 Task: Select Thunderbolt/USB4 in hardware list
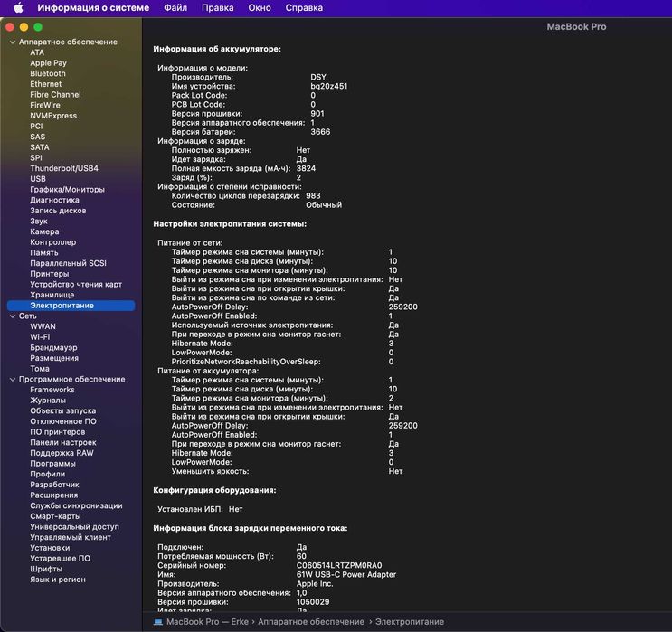coord(64,168)
